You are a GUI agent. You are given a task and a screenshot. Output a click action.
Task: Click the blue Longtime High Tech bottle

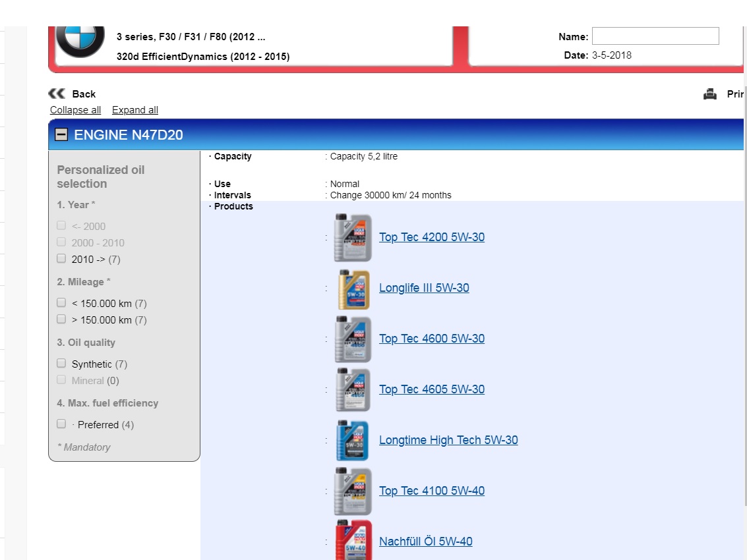(353, 441)
